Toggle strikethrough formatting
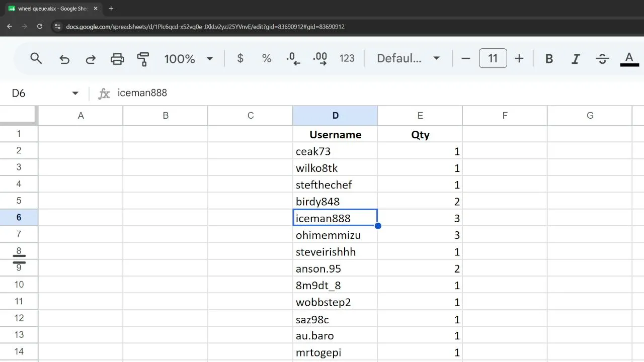Screen dimensions: 644x362 coord(602,59)
